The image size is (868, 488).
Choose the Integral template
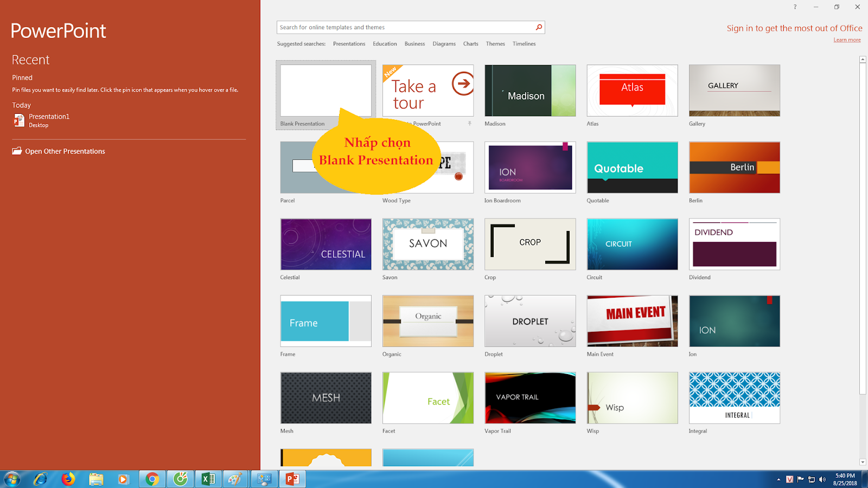(735, 398)
